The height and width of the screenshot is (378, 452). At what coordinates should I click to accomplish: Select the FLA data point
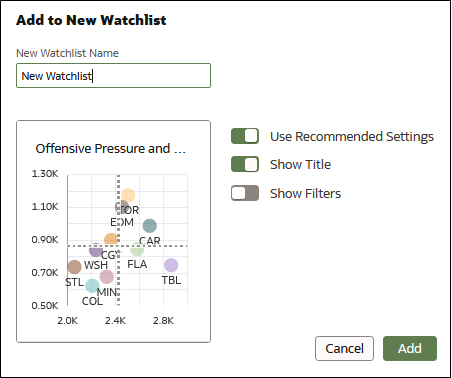[137, 249]
